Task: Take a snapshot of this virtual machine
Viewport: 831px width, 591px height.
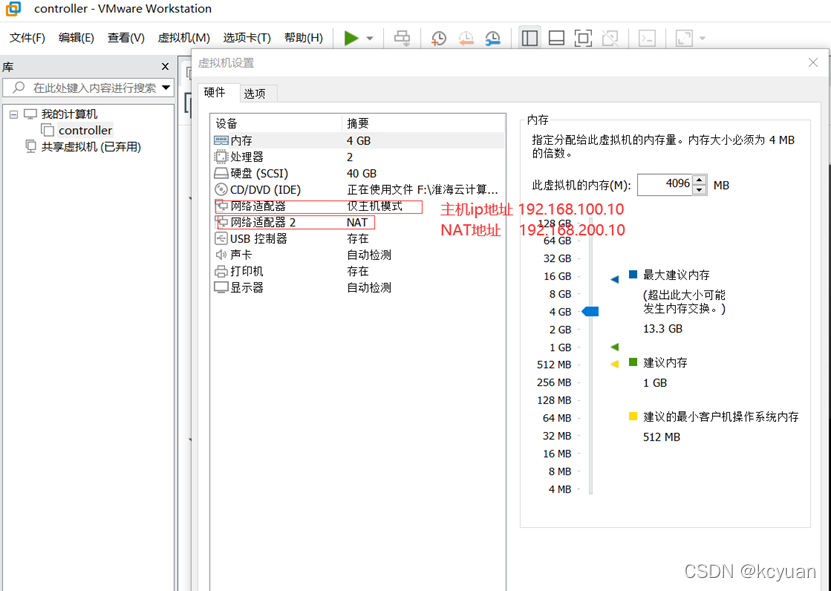Action: point(438,37)
